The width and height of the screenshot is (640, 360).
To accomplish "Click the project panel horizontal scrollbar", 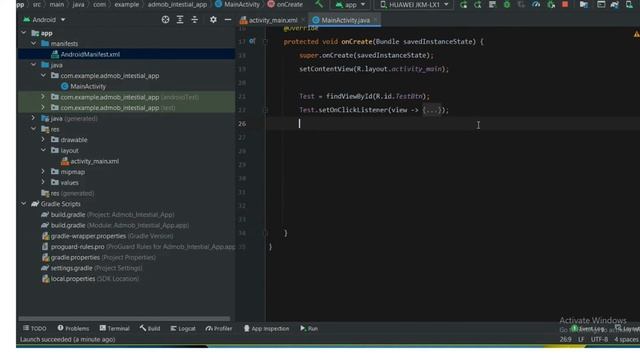I will (x=124, y=318).
